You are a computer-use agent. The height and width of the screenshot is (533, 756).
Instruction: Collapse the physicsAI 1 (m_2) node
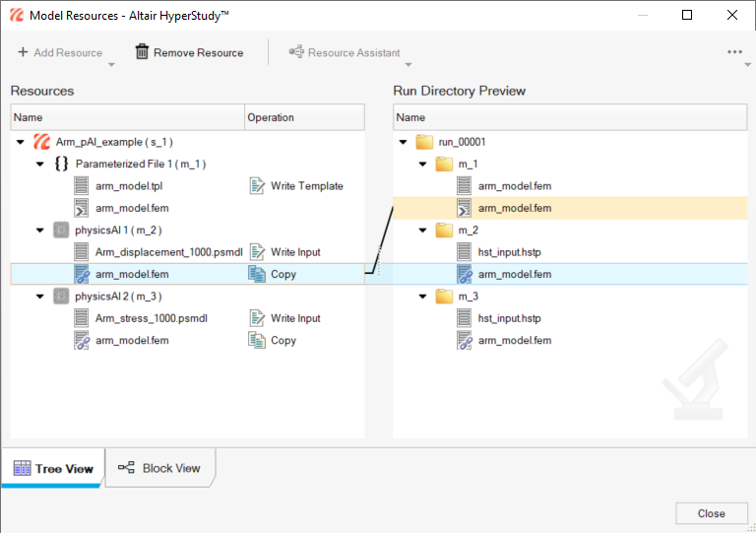(x=40, y=231)
